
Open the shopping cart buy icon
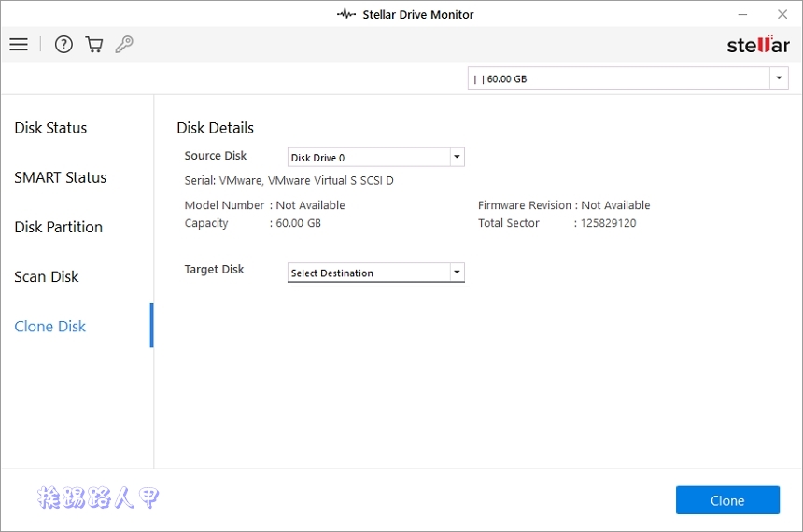pos(93,45)
